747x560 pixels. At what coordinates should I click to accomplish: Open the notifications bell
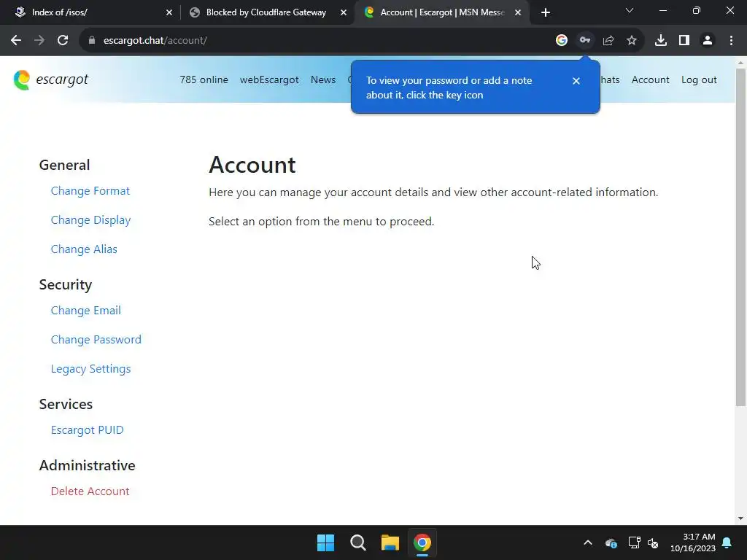[727, 542]
